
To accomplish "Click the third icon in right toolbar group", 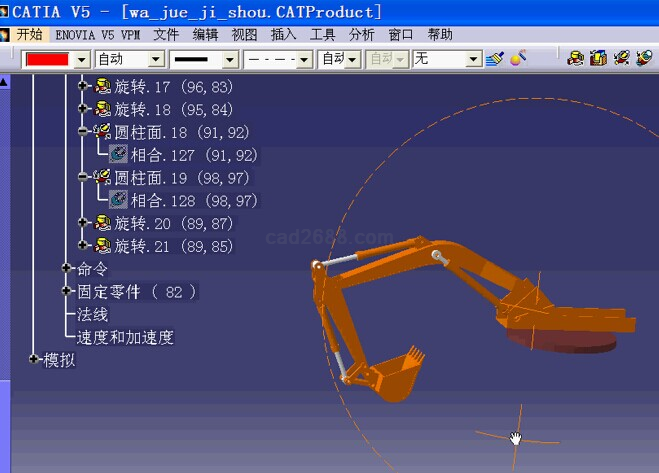I will [621, 59].
